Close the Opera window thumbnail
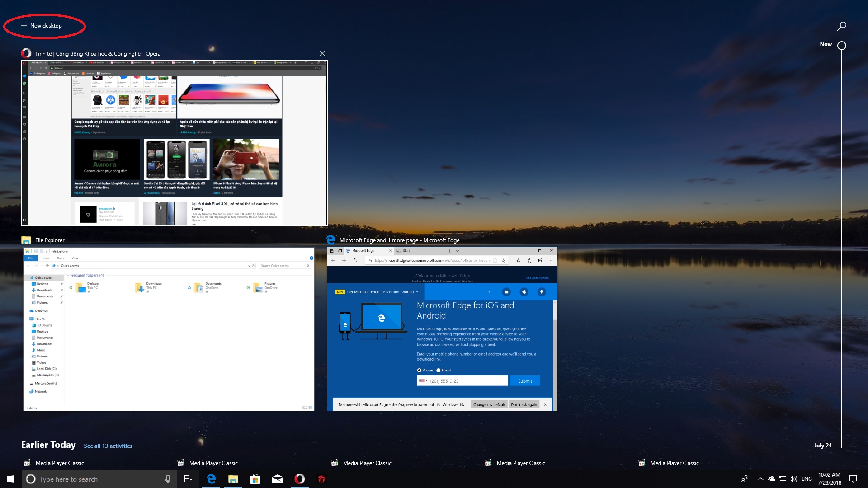This screenshot has width=868, height=488. pos(322,53)
